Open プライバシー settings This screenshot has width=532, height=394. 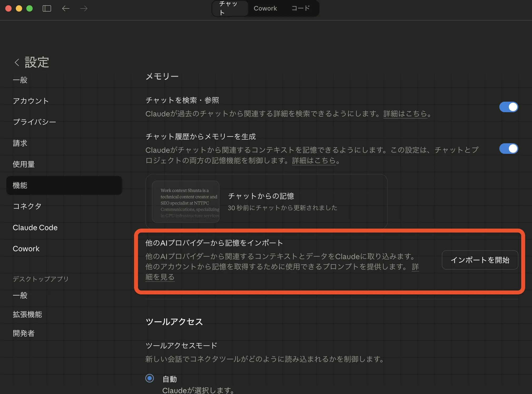pyautogui.click(x=35, y=122)
